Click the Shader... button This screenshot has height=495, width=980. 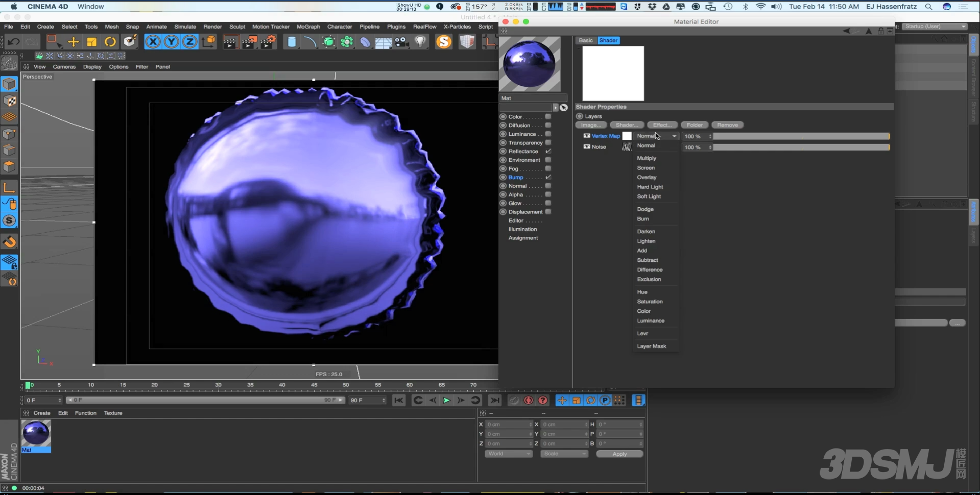pos(627,125)
